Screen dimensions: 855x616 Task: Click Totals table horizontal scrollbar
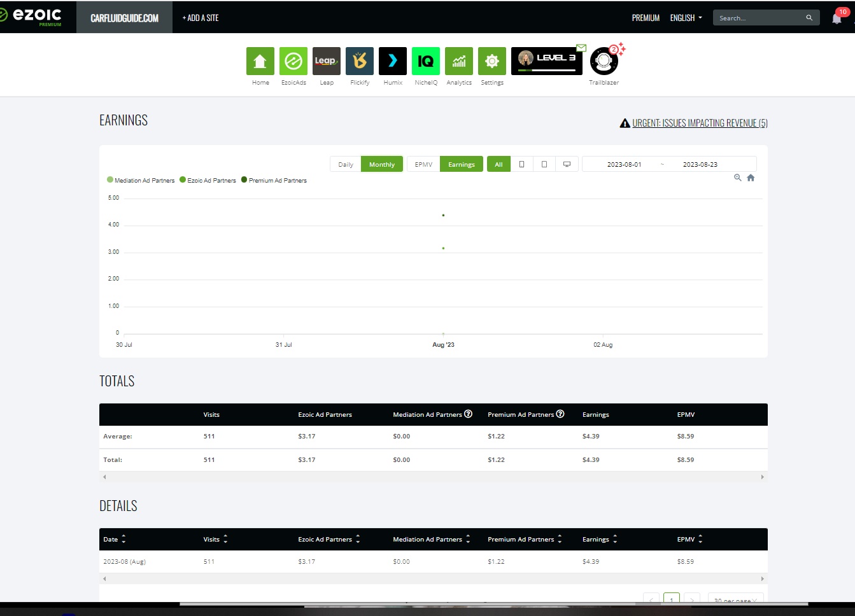point(434,477)
